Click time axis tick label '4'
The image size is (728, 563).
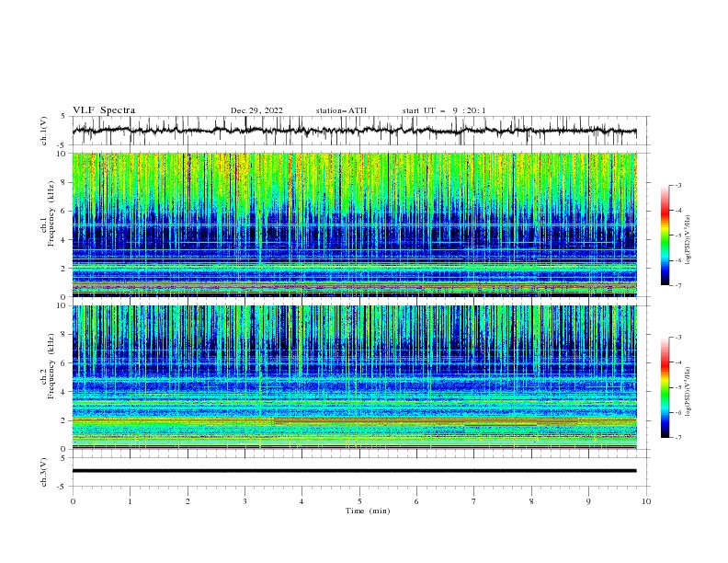[x=301, y=501]
